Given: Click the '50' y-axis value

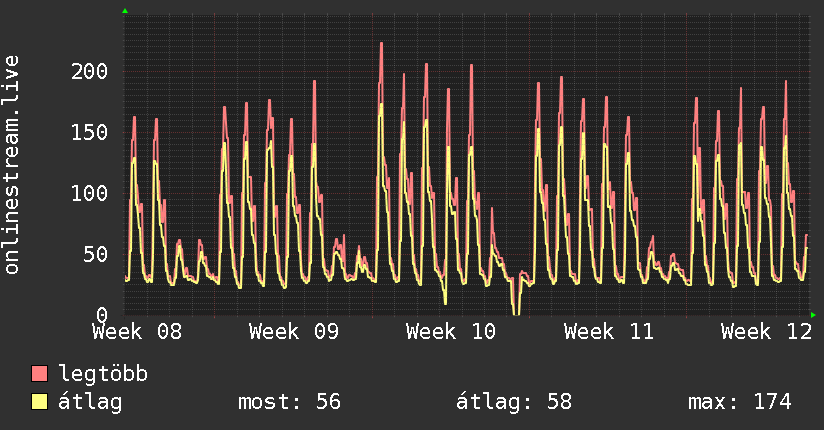Looking at the screenshot, I should [96, 254].
